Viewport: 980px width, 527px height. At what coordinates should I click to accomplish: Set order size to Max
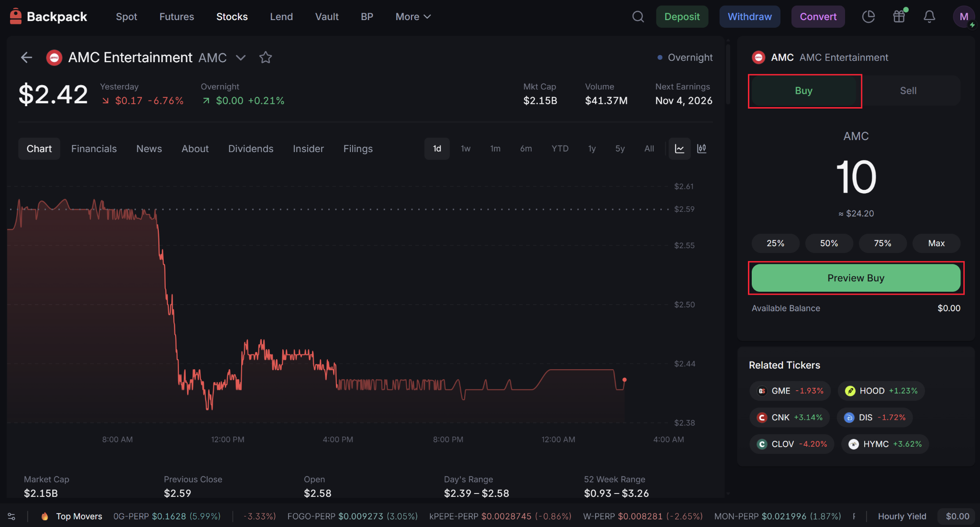point(936,243)
